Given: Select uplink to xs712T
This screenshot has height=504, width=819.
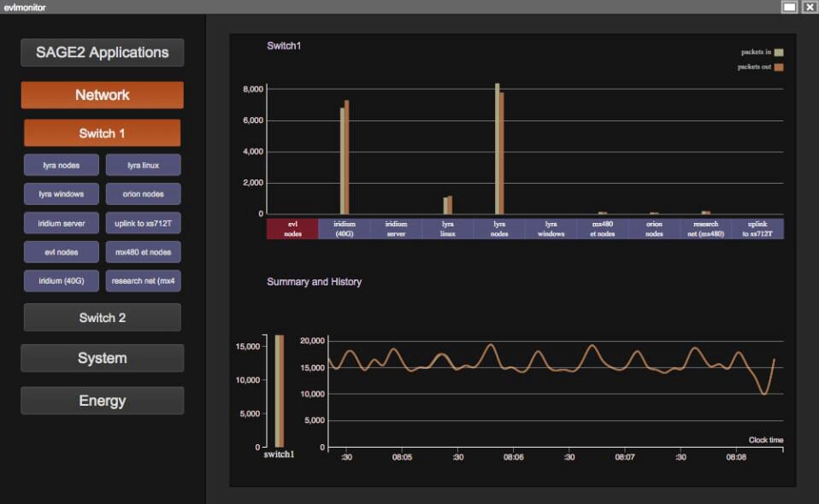Looking at the screenshot, I should click(x=143, y=222).
